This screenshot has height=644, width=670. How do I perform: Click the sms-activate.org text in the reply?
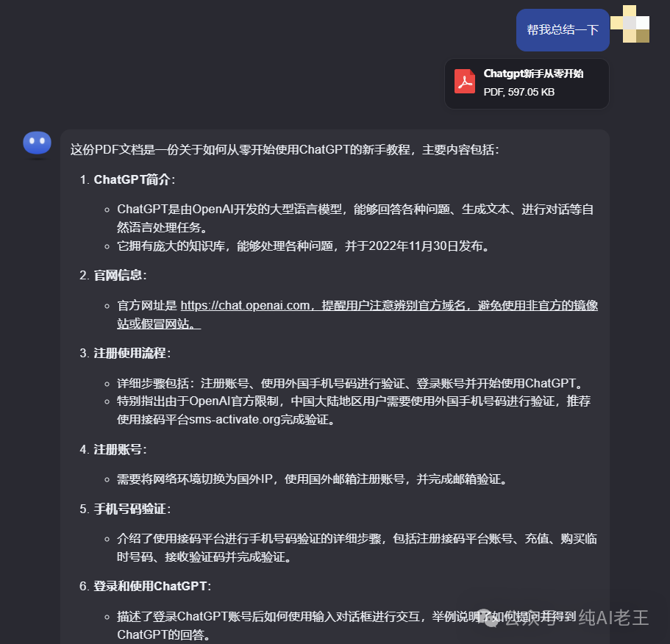[235, 419]
